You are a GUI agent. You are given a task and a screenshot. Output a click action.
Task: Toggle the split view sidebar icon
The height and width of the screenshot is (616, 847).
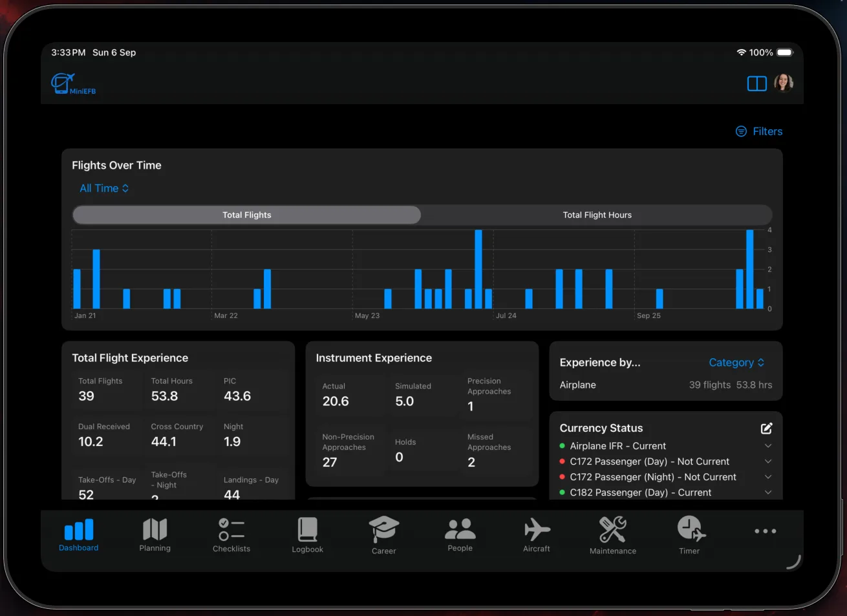point(756,83)
